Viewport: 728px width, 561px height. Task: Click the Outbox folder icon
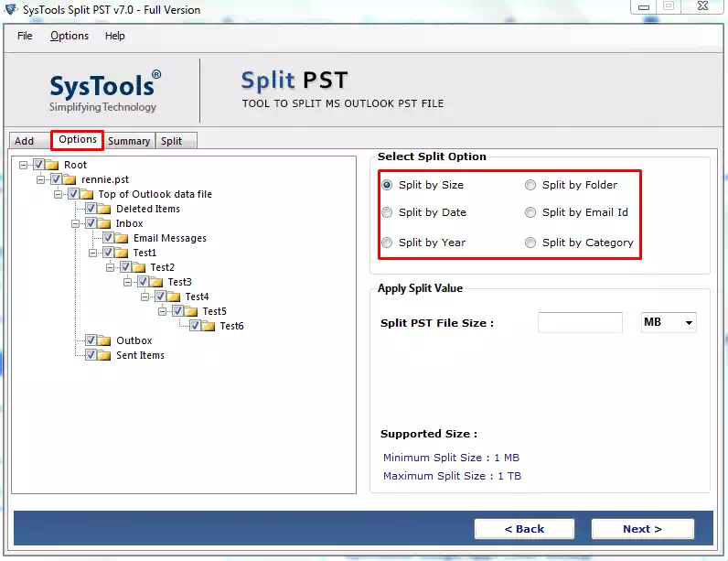104,340
